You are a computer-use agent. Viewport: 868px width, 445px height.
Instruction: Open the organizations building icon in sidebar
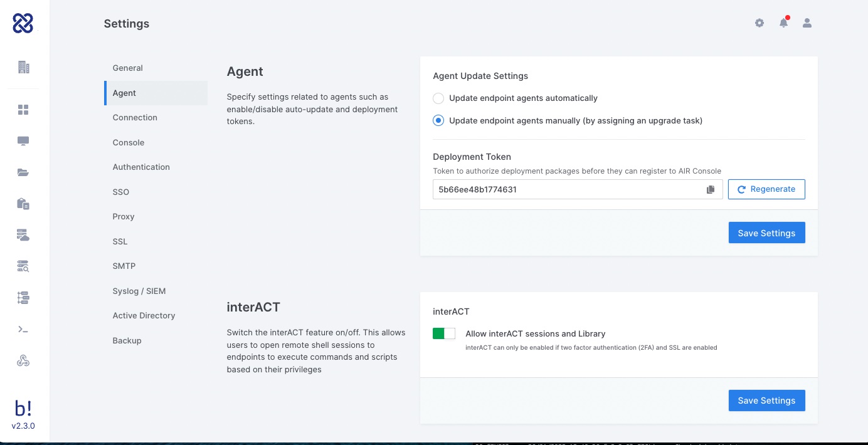(24, 67)
